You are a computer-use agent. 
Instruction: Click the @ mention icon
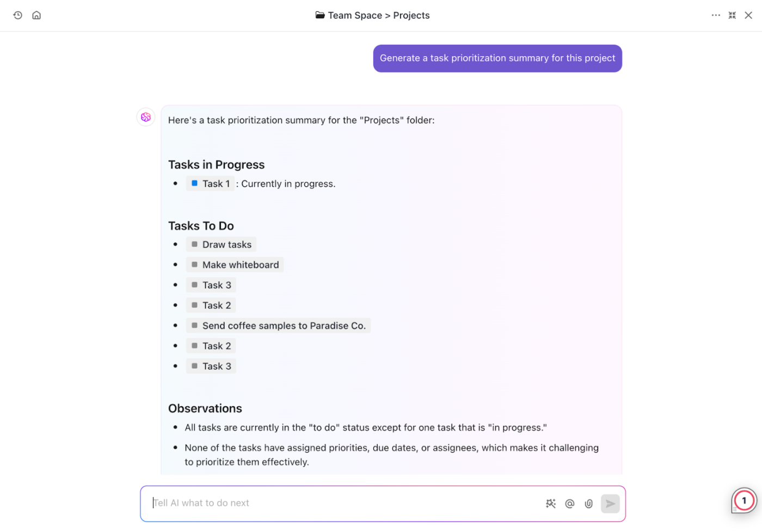pyautogui.click(x=570, y=504)
